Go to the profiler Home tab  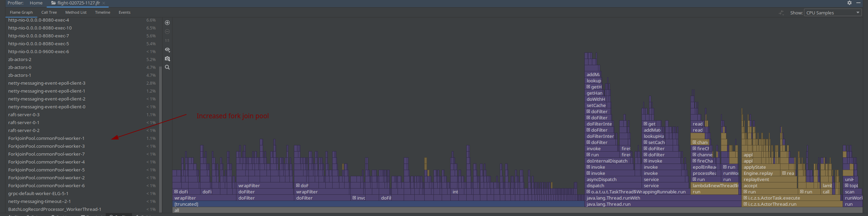point(36,3)
